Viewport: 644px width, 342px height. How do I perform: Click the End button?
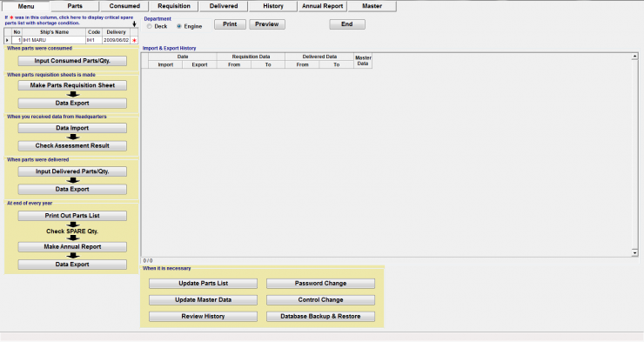347,24
